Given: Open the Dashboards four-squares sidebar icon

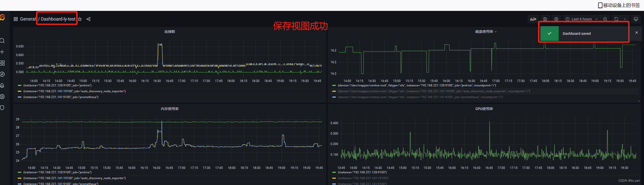Looking at the screenshot, I should coord(2,63).
